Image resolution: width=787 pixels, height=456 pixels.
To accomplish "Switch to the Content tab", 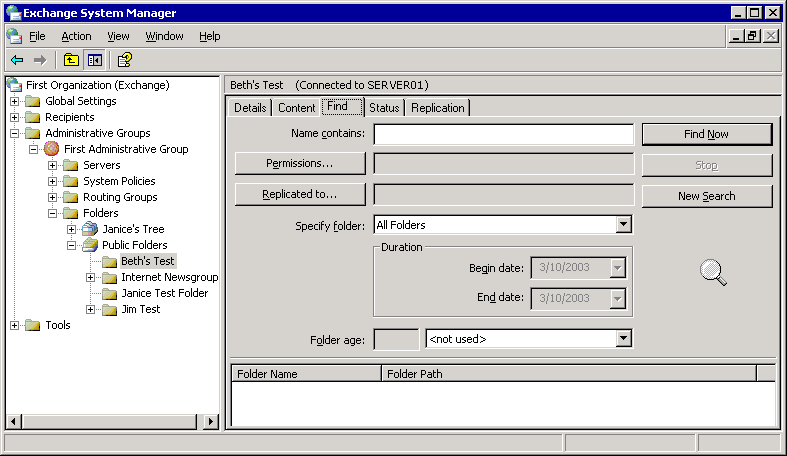I will tap(297, 108).
